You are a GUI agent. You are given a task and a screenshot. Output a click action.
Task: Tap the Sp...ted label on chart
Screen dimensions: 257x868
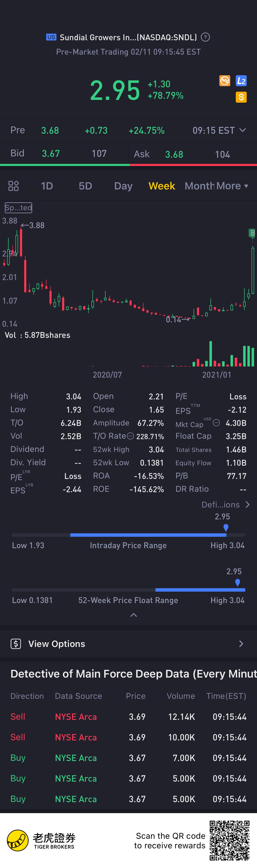tap(19, 208)
